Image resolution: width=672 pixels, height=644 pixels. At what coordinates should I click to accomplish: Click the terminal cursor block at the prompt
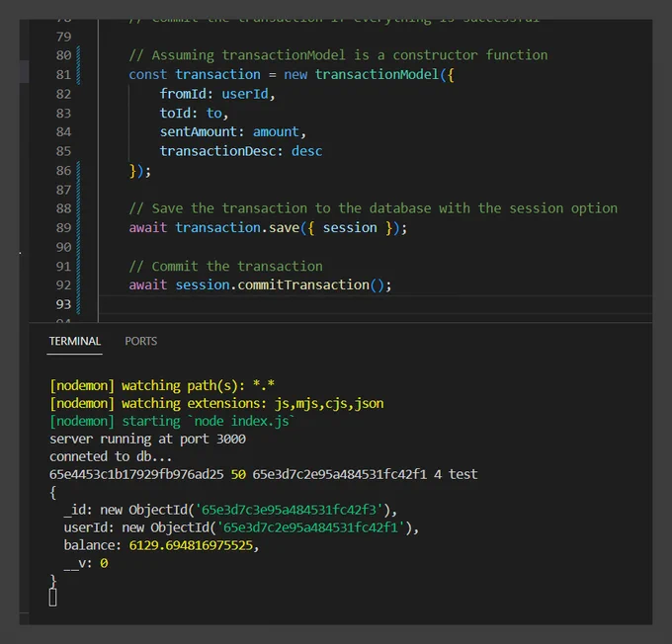click(x=52, y=598)
